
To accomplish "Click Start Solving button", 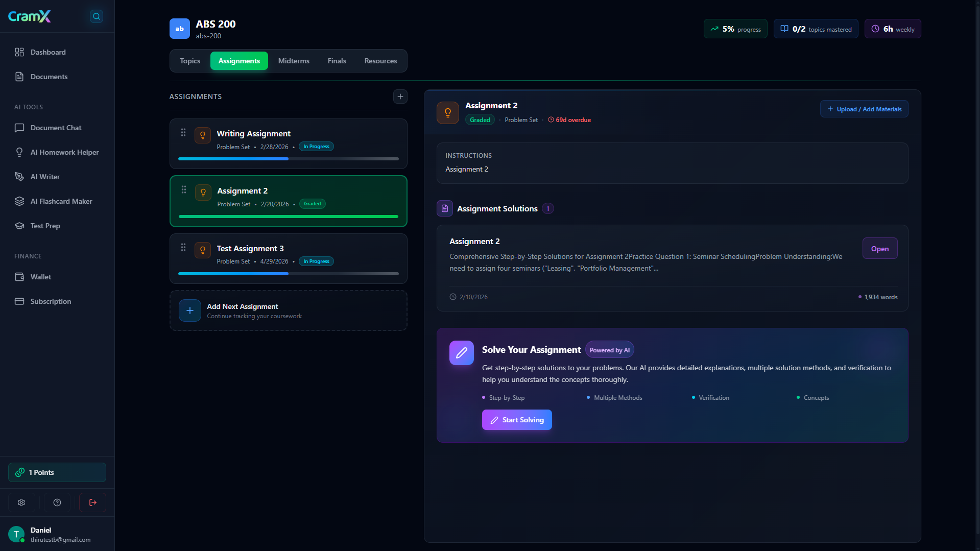I will [x=517, y=420].
